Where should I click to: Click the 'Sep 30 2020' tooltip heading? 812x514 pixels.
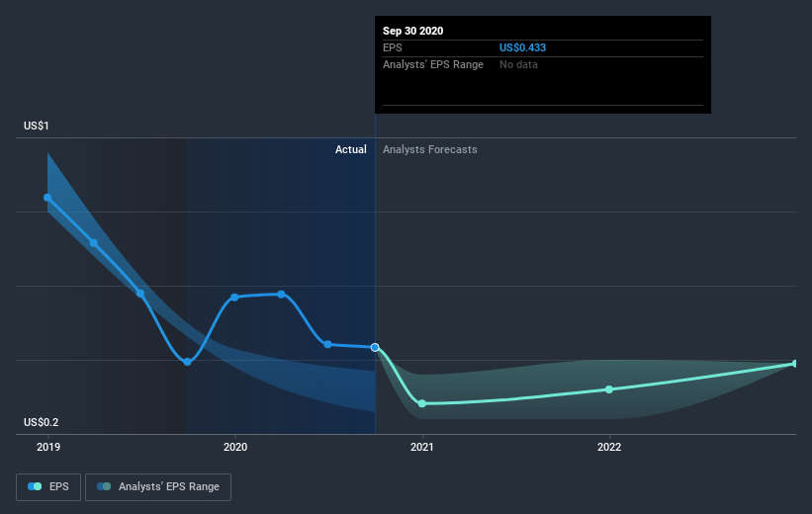[x=412, y=31]
